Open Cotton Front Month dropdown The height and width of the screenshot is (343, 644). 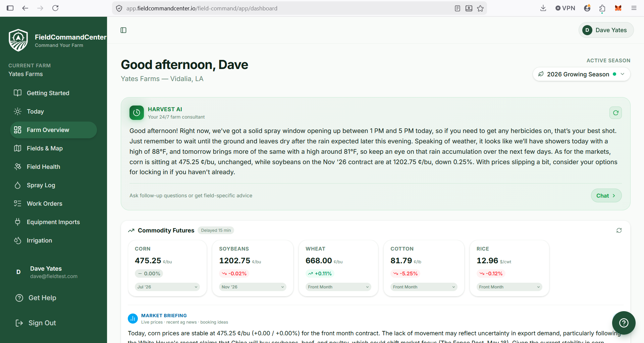point(424,287)
